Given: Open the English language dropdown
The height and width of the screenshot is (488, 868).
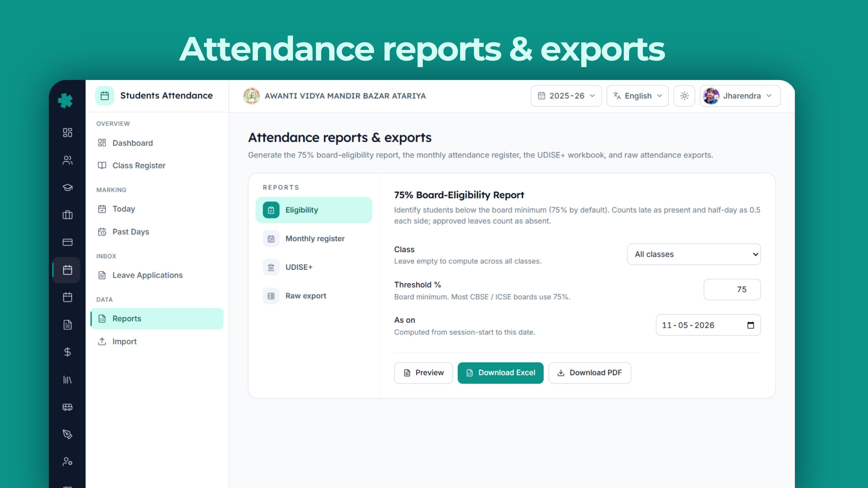Looking at the screenshot, I should click(x=637, y=96).
